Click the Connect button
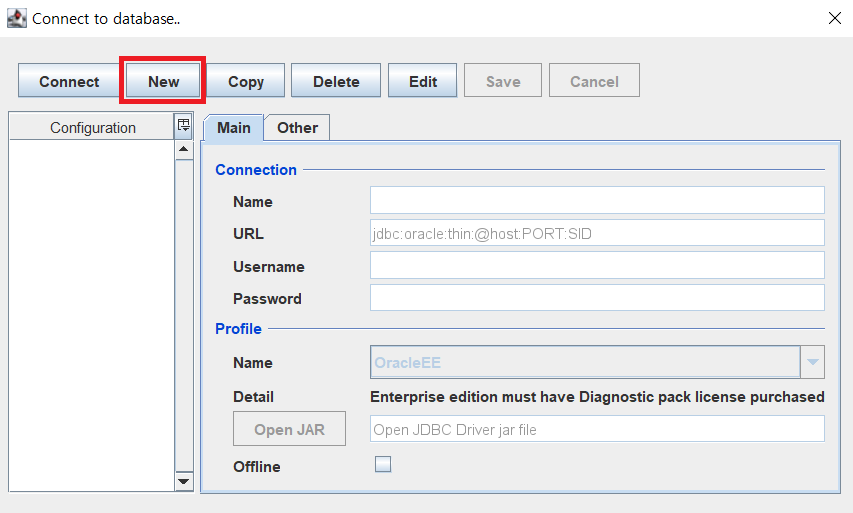This screenshot has height=513, width=853. (69, 81)
